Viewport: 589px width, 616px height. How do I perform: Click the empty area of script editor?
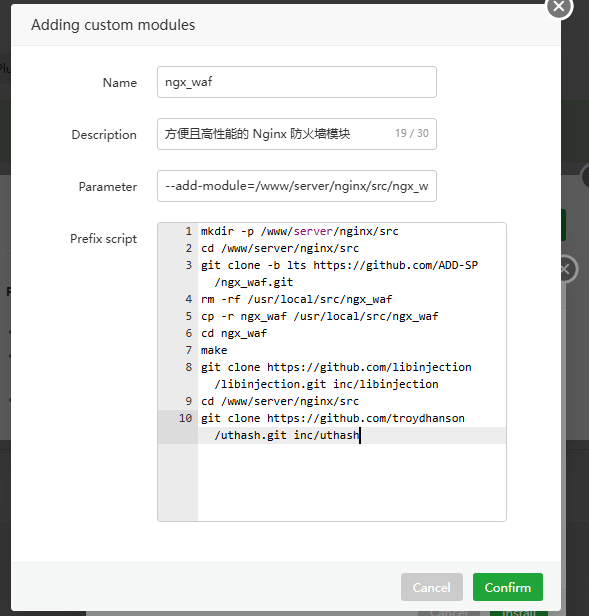coord(352,482)
